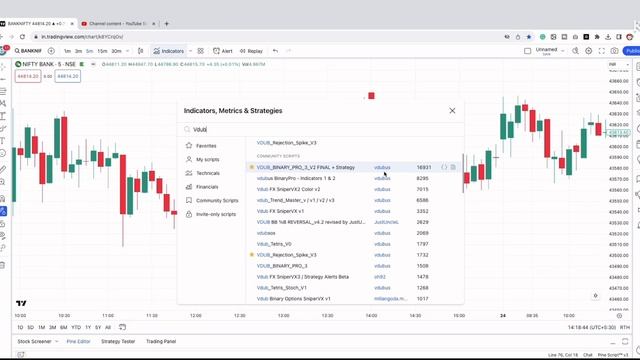Open the JustUncleL author profile link
Screen dimensions: 640x360
pos(386,222)
